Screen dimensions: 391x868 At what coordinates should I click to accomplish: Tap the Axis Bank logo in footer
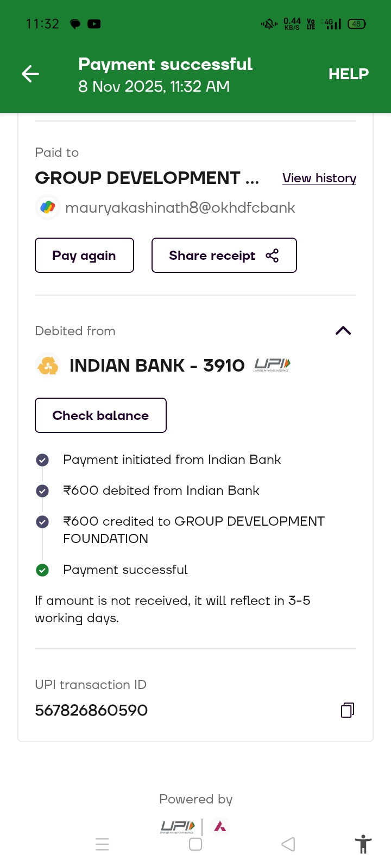[220, 827]
